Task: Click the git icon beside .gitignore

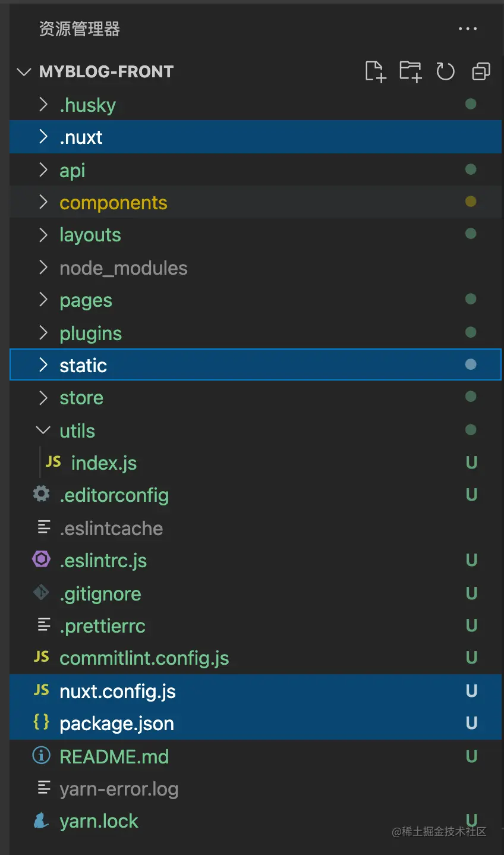Action: coord(41,592)
